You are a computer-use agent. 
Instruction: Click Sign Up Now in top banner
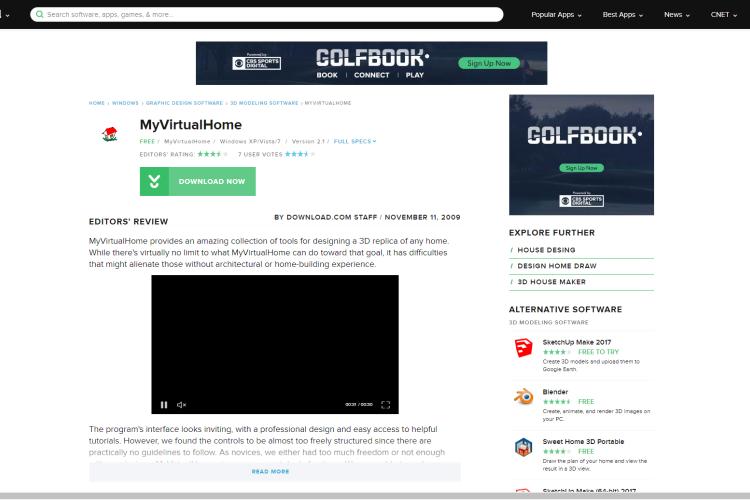click(489, 63)
